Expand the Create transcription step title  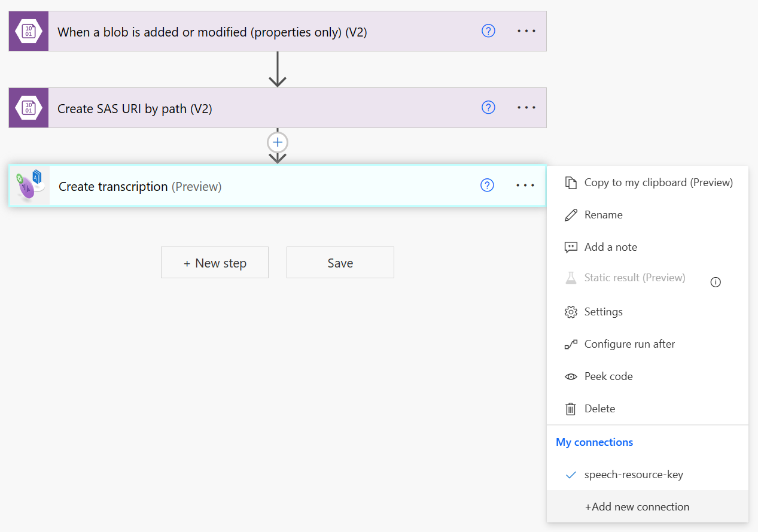[x=140, y=187]
